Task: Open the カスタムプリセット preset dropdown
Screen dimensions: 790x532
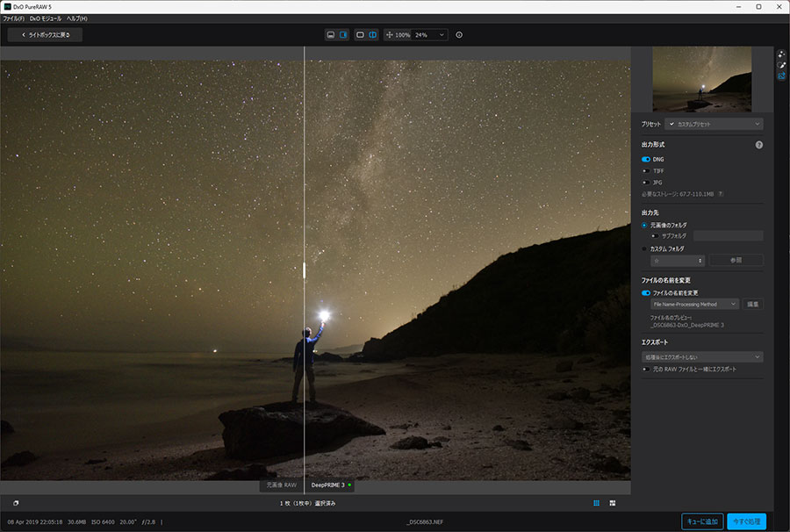Action: [x=714, y=124]
